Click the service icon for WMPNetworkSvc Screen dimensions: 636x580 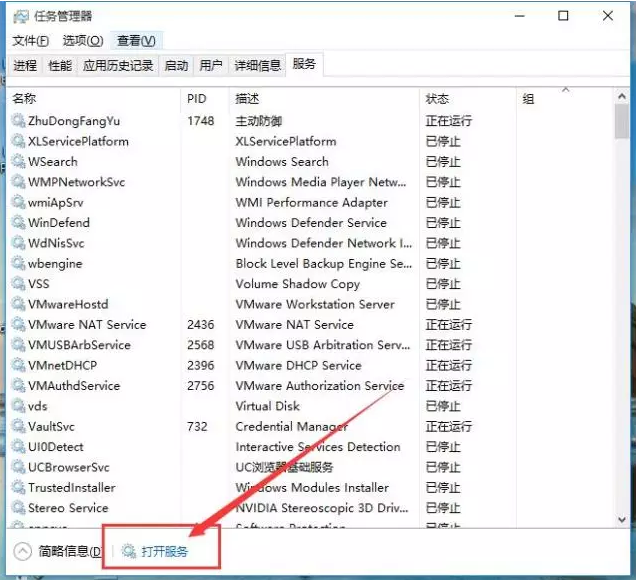click(x=18, y=182)
